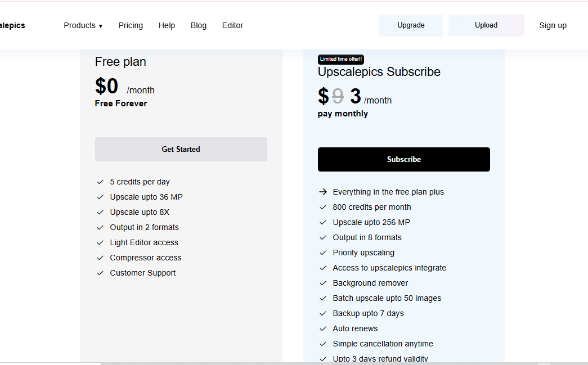Click the Upscalepics logo text

click(x=12, y=25)
